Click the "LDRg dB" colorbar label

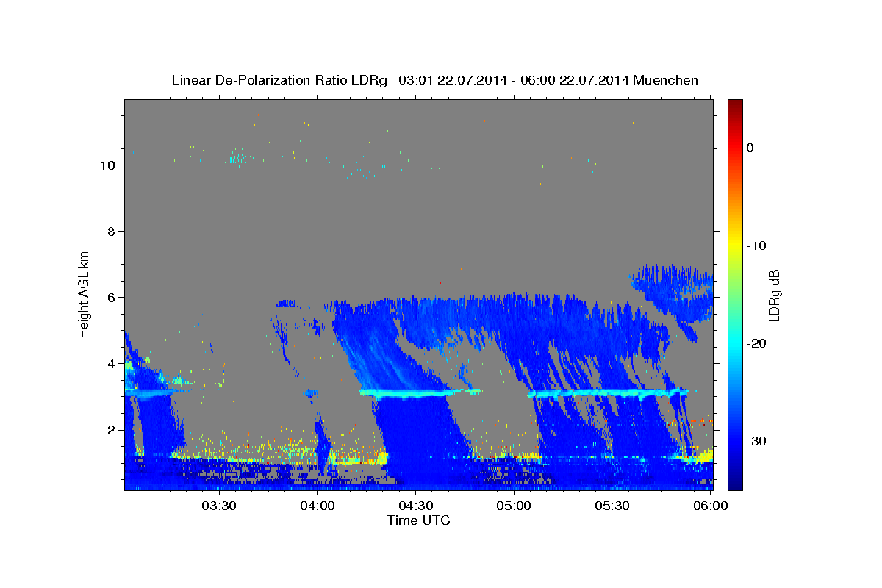pos(774,295)
